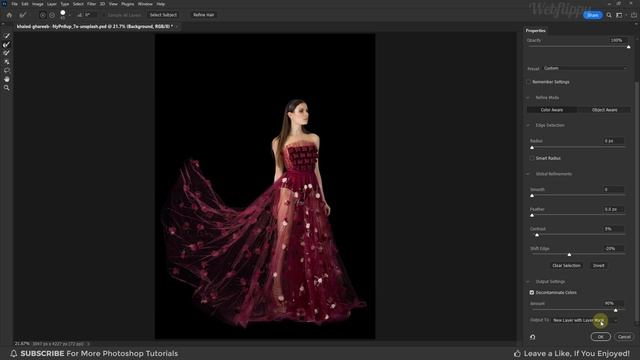Click the Home icon in options bar
The image size is (640, 360).
pyautogui.click(x=9, y=15)
